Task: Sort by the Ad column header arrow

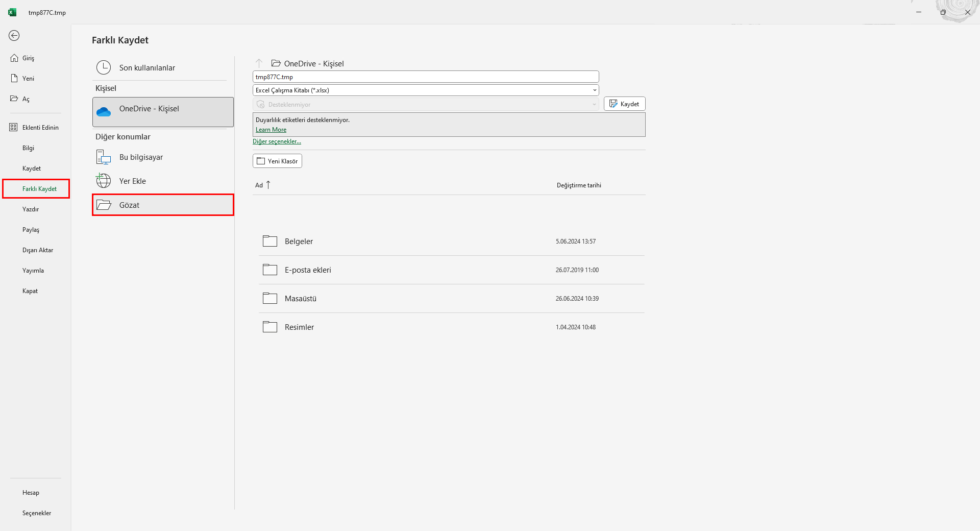Action: pos(268,185)
